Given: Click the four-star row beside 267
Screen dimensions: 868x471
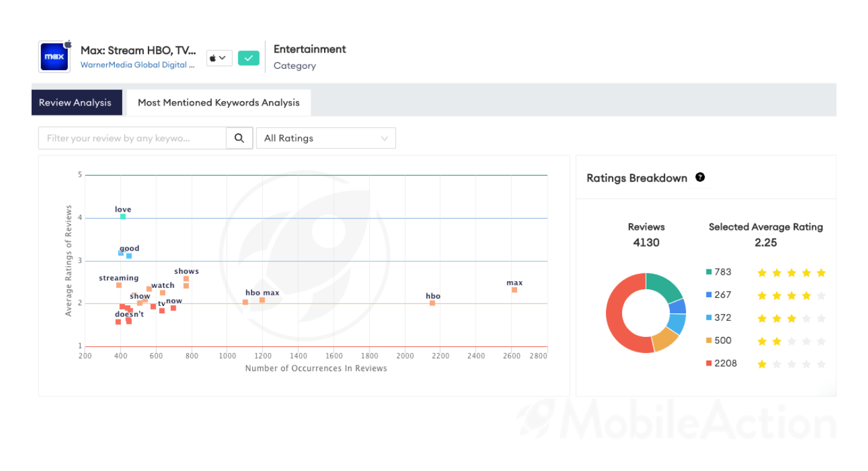Looking at the screenshot, I should [x=792, y=295].
